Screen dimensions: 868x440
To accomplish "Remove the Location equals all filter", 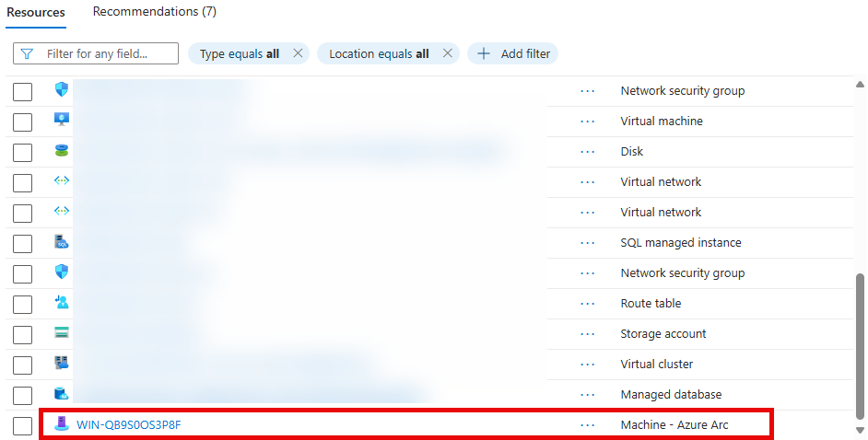I will click(x=448, y=53).
